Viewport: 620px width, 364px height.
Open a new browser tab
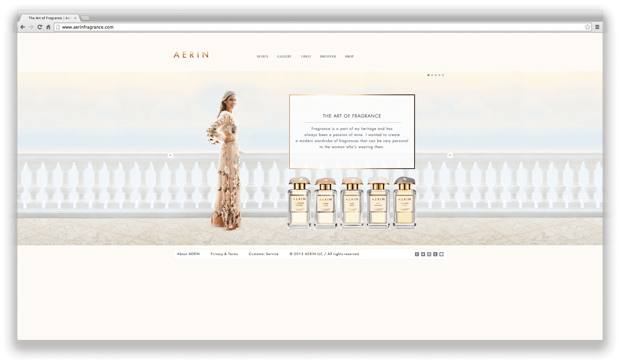[x=86, y=18]
